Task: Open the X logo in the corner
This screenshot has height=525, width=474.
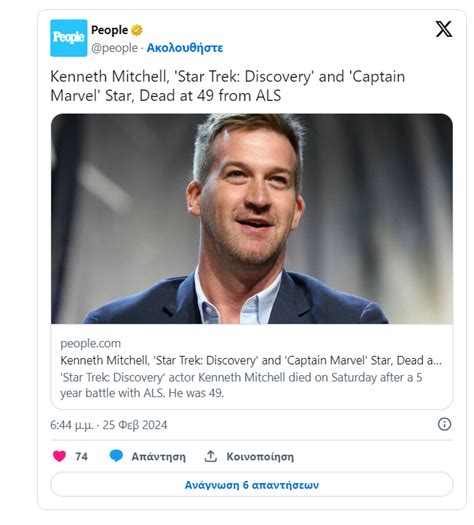Action: (444, 29)
